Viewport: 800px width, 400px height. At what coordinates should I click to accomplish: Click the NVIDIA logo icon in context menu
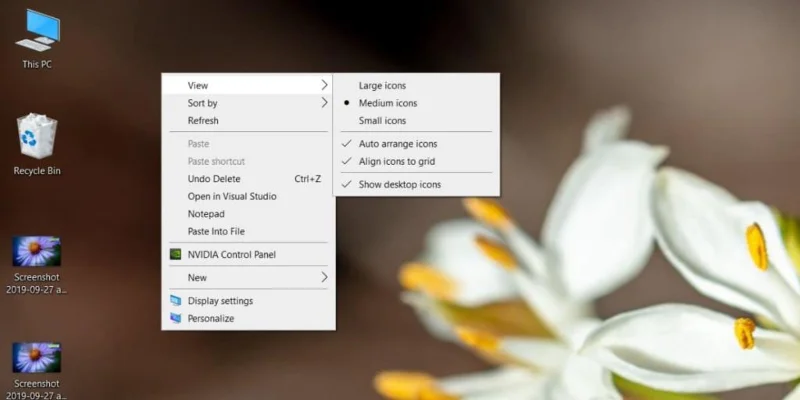[x=175, y=254]
